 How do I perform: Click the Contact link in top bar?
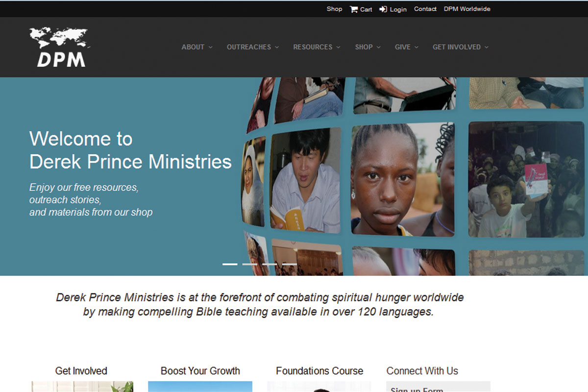tap(425, 9)
